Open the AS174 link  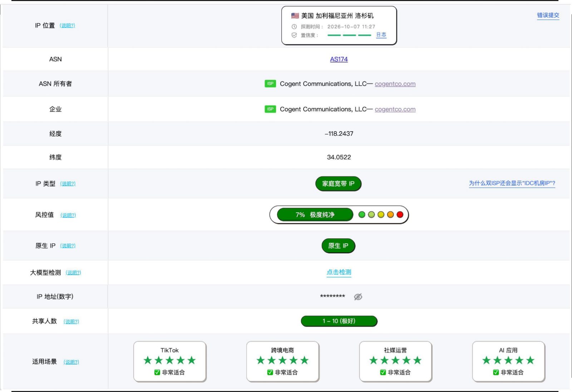click(339, 59)
